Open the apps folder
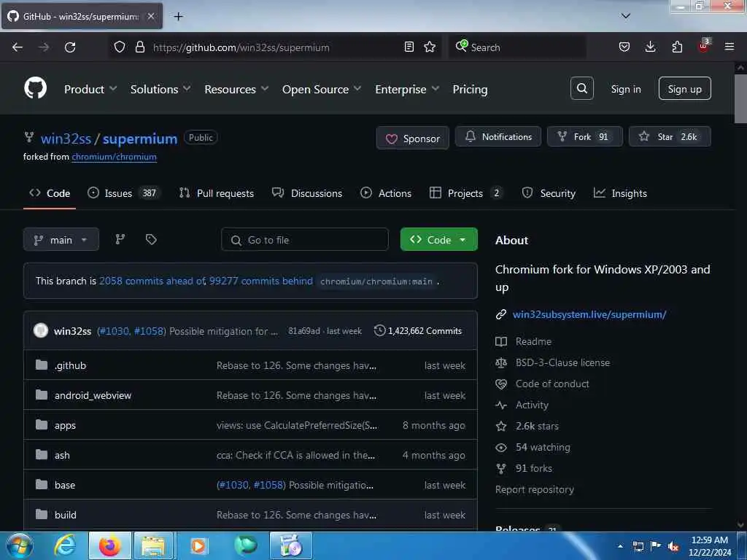This screenshot has height=560, width=747. pyautogui.click(x=65, y=425)
